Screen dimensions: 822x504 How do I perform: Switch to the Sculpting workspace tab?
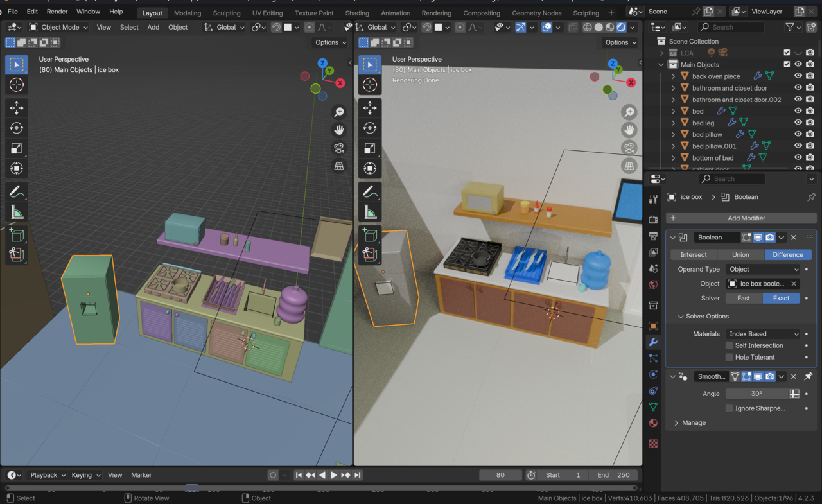(226, 13)
